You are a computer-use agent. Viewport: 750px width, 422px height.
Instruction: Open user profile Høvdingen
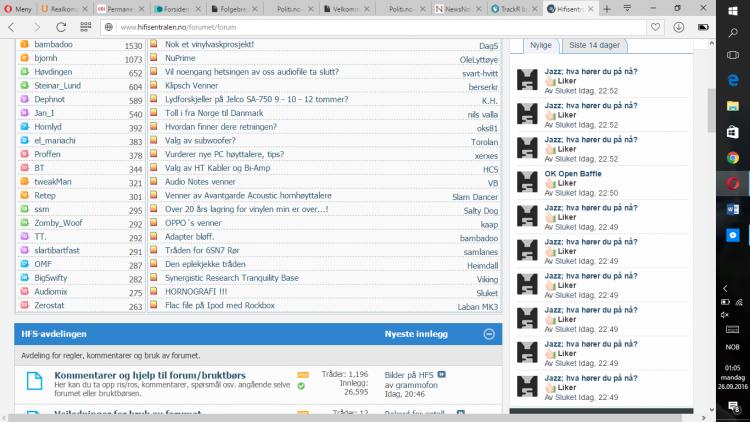click(53, 72)
